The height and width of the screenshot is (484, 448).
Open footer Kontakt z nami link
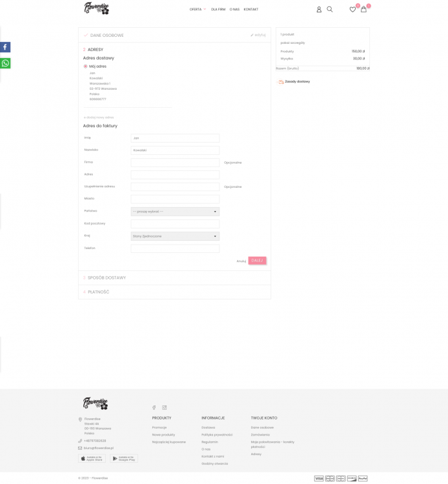tap(213, 456)
